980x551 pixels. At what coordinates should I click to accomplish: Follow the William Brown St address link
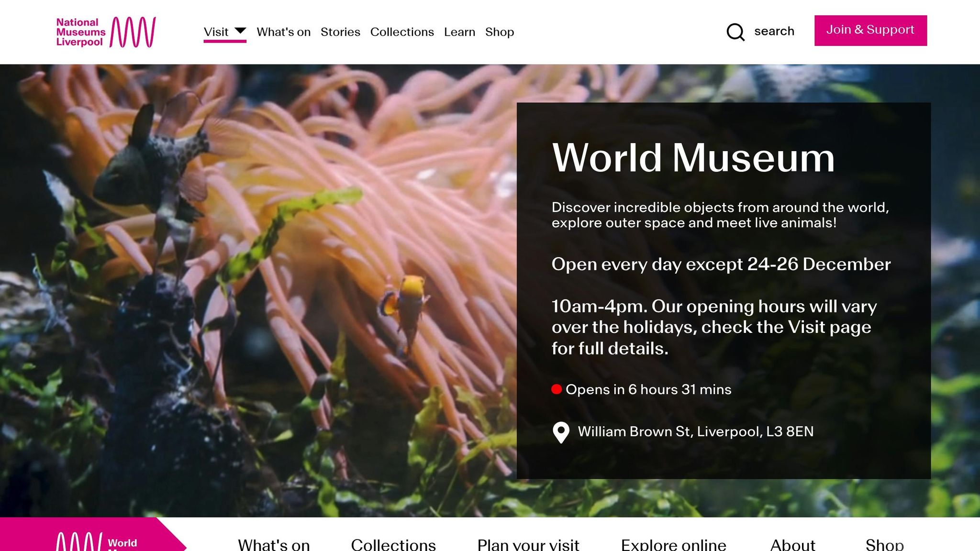[695, 431]
